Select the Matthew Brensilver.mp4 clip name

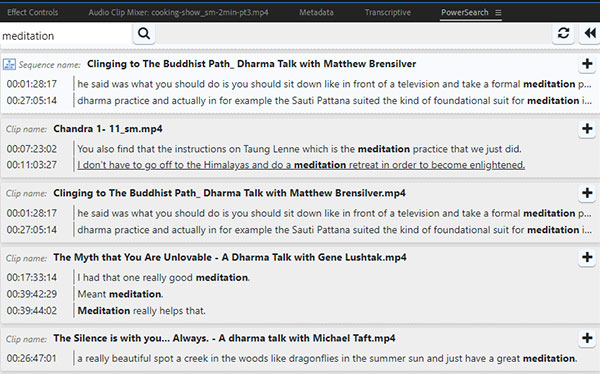pyautogui.click(x=229, y=193)
